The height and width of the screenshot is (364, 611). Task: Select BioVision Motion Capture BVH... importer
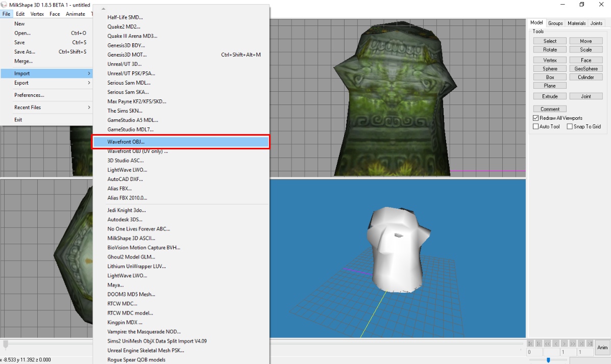tap(181, 248)
